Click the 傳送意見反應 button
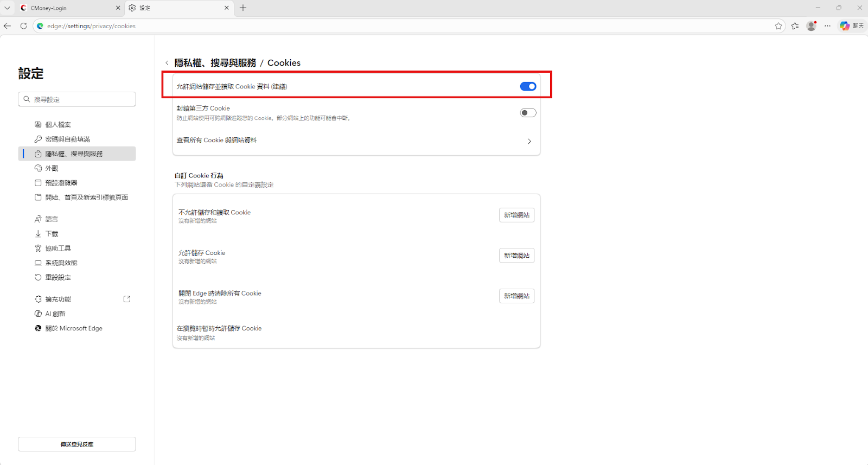The image size is (868, 465). (76, 444)
